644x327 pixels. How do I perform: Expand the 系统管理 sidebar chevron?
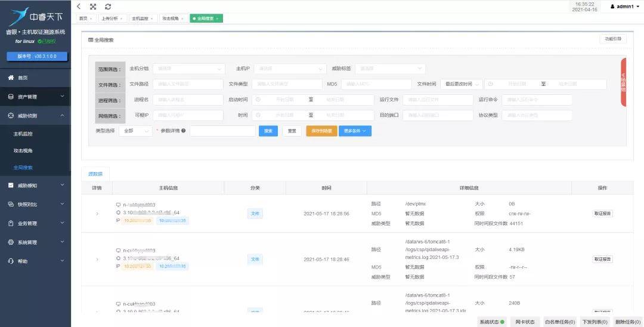(x=63, y=242)
